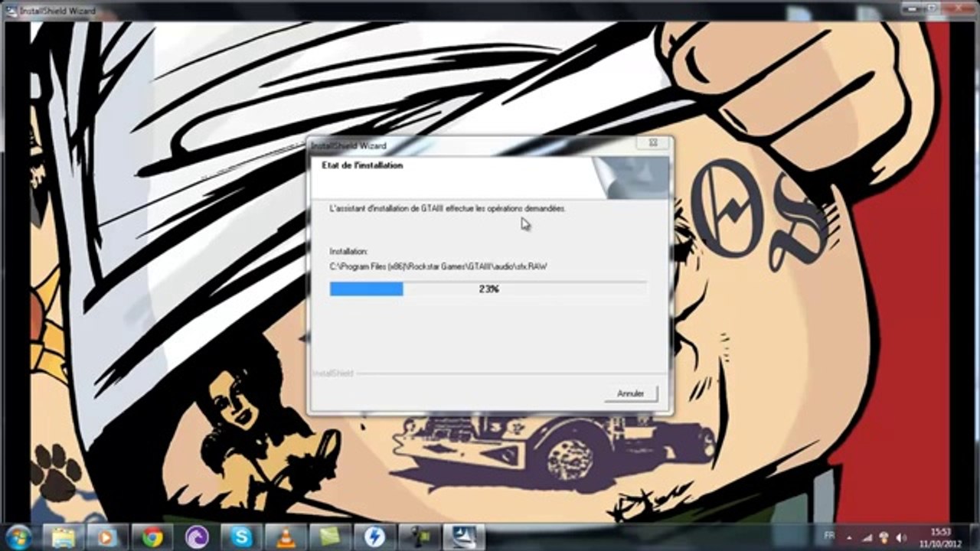The height and width of the screenshot is (551, 980).
Task: Click the 23% installation progress bar
Action: tap(488, 289)
